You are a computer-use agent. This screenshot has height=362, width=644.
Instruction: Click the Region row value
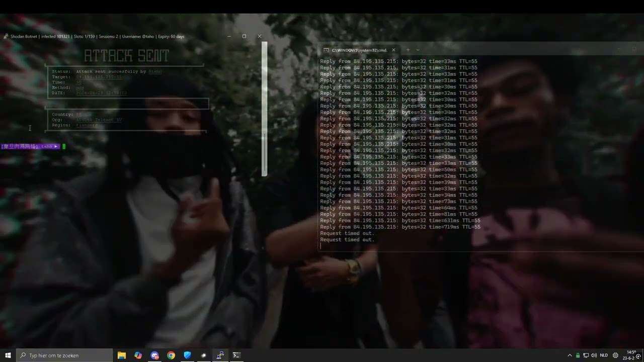[87, 125]
